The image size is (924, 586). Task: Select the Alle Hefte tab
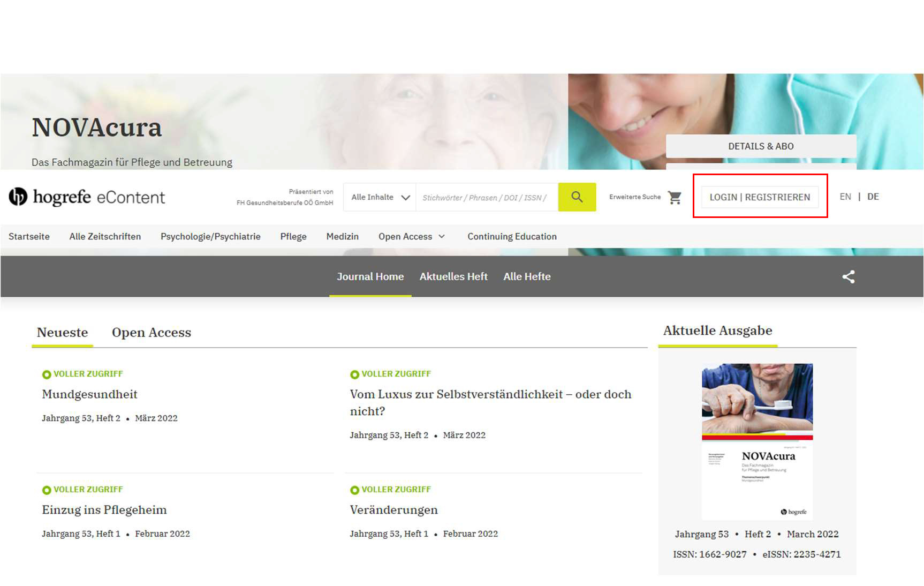[527, 276]
